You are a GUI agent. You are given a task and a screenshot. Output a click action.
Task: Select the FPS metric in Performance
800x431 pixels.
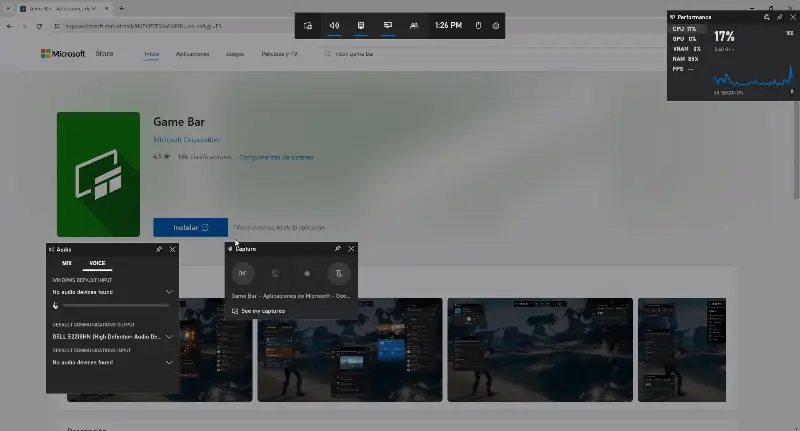click(x=687, y=69)
